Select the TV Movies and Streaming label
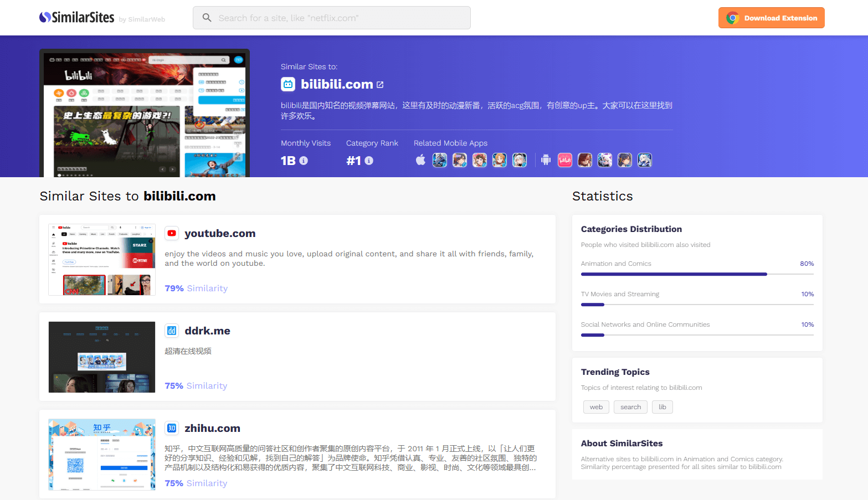 coord(620,294)
